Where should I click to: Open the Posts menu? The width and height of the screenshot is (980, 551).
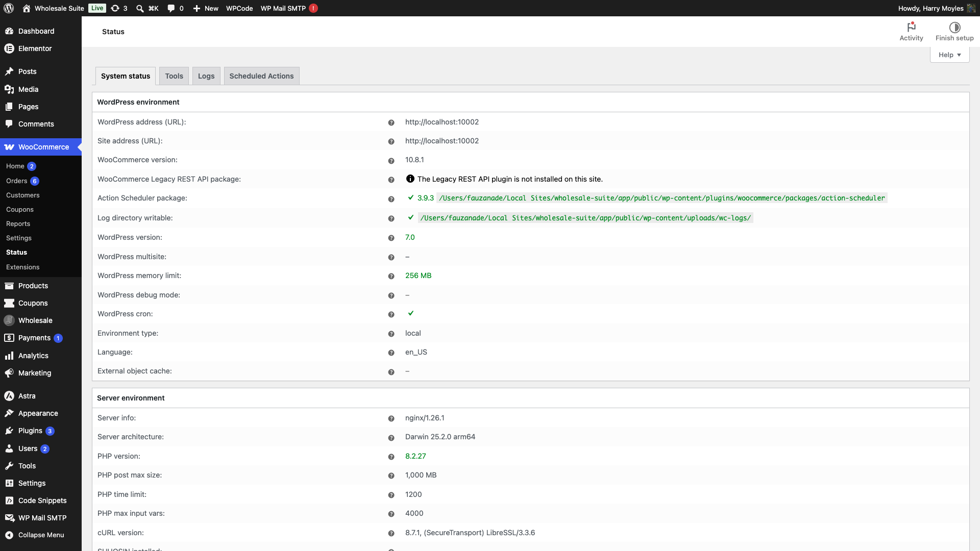pos(41,71)
